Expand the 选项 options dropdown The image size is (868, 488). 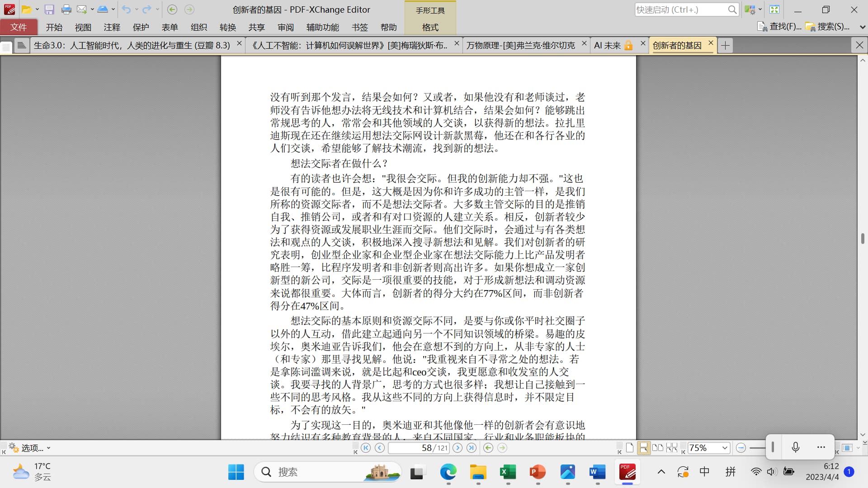48,448
